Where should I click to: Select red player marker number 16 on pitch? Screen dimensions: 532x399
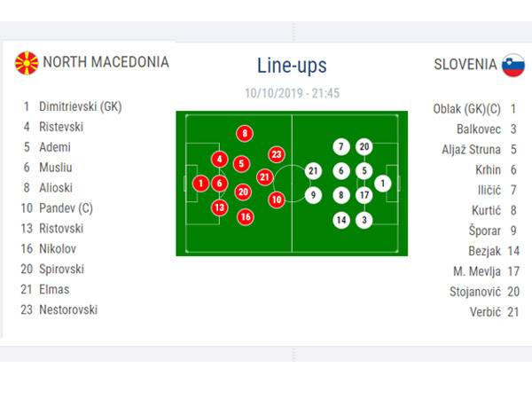(x=245, y=216)
